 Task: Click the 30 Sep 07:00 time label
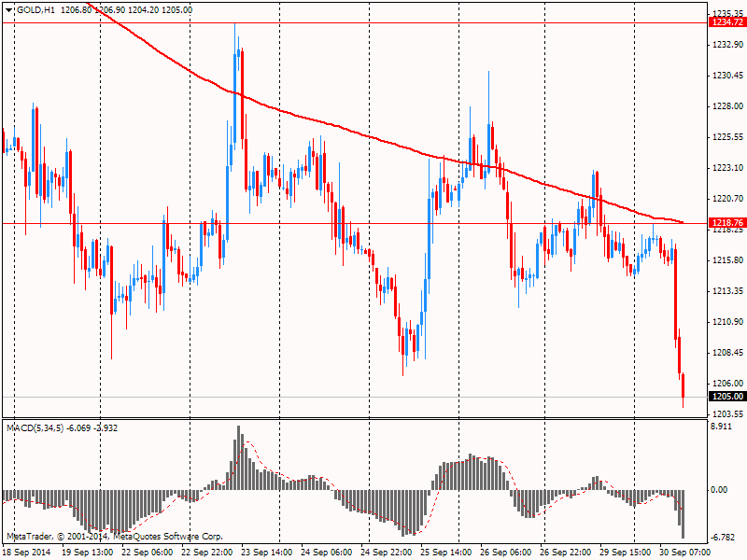pyautogui.click(x=685, y=552)
